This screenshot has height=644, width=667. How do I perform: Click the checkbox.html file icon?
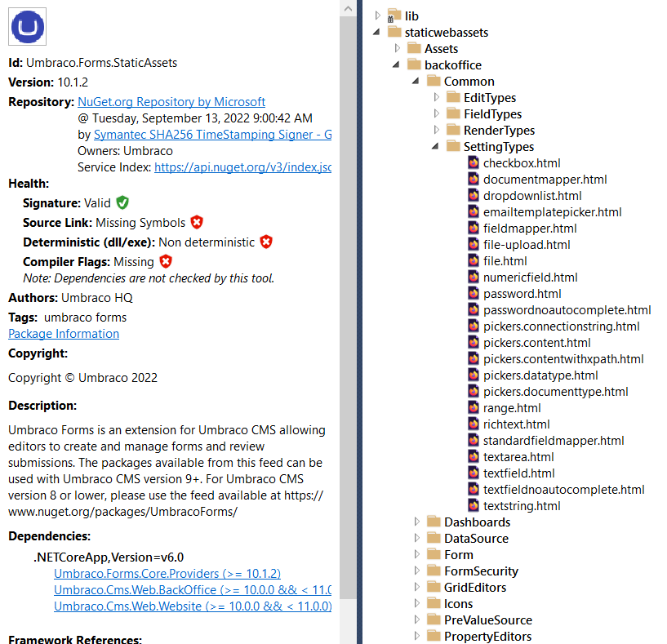(474, 163)
